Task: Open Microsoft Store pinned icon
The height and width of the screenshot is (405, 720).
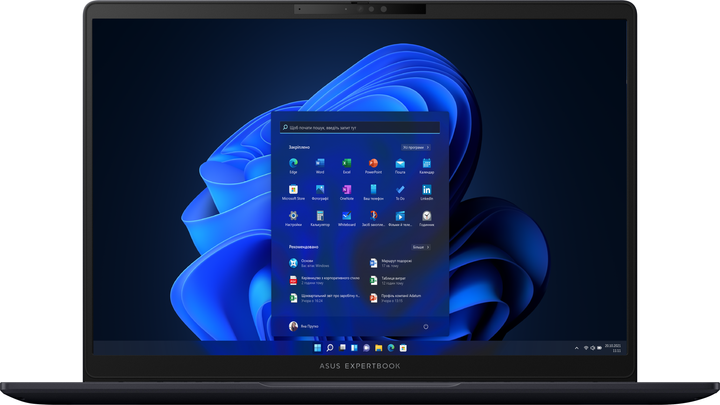Action: [x=294, y=190]
